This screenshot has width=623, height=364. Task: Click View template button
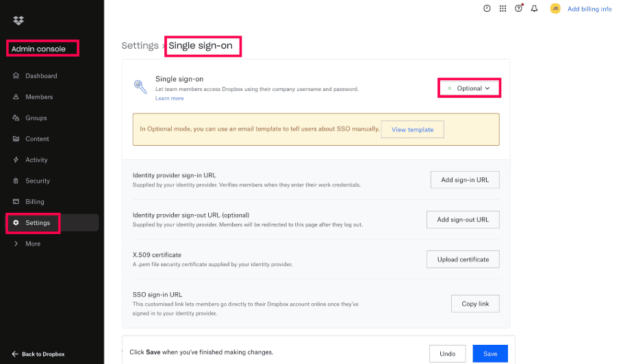(x=412, y=129)
